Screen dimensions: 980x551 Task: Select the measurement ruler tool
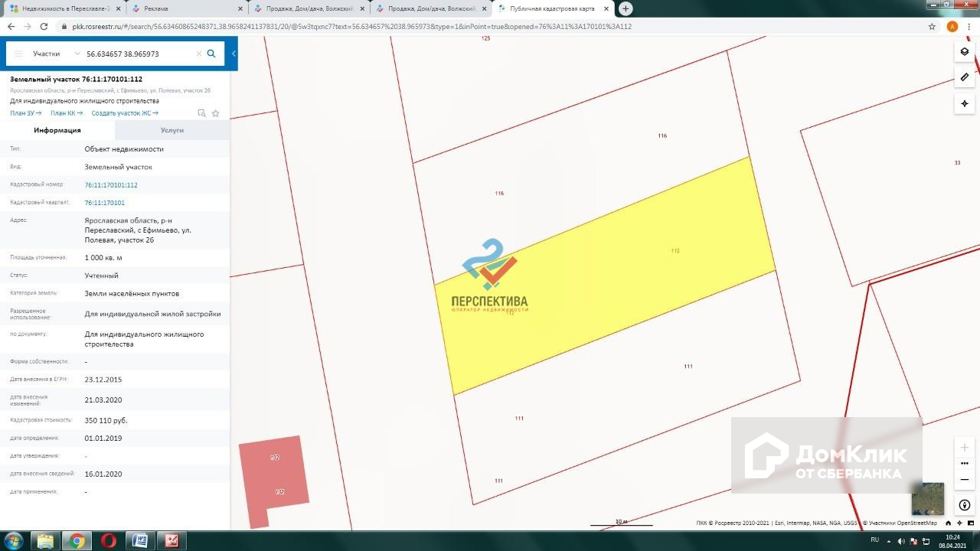[965, 77]
